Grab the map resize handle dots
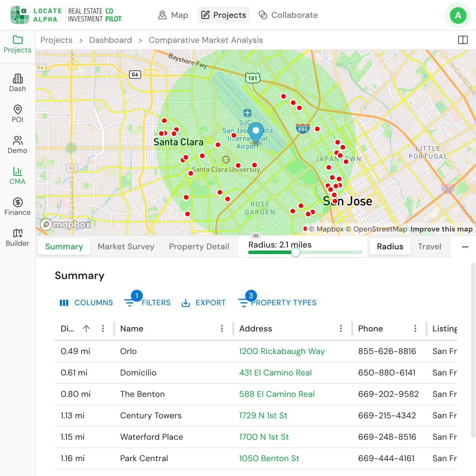 point(255,235)
